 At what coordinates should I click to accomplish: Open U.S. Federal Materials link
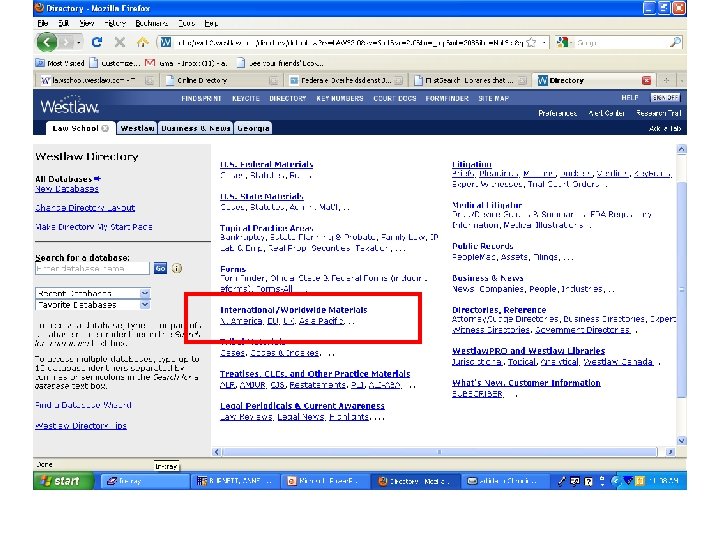coord(266,164)
